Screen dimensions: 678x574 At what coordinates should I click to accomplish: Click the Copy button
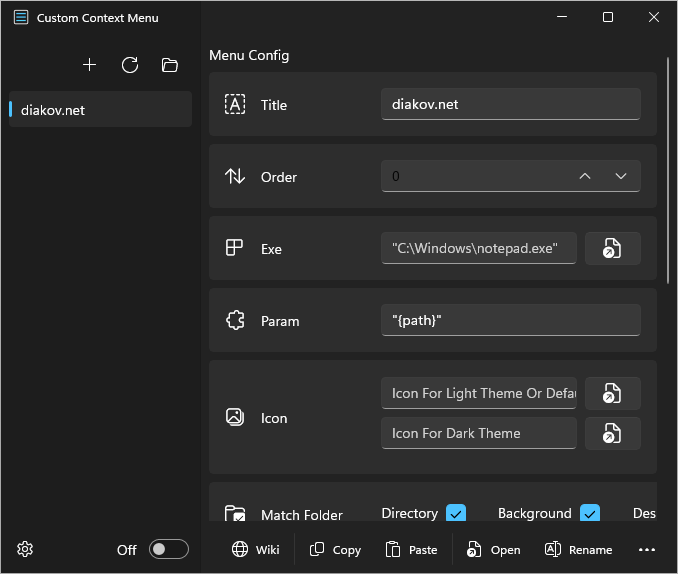[335, 549]
